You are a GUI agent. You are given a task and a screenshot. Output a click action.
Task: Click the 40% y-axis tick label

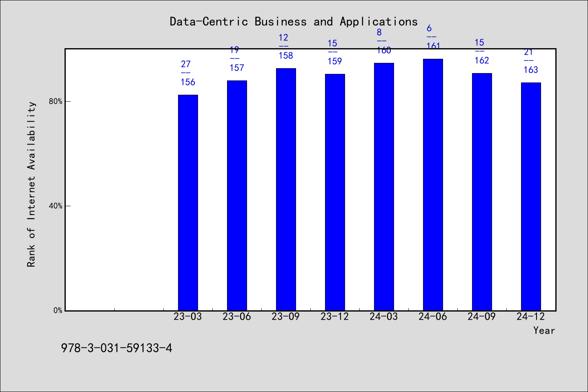[56, 206]
